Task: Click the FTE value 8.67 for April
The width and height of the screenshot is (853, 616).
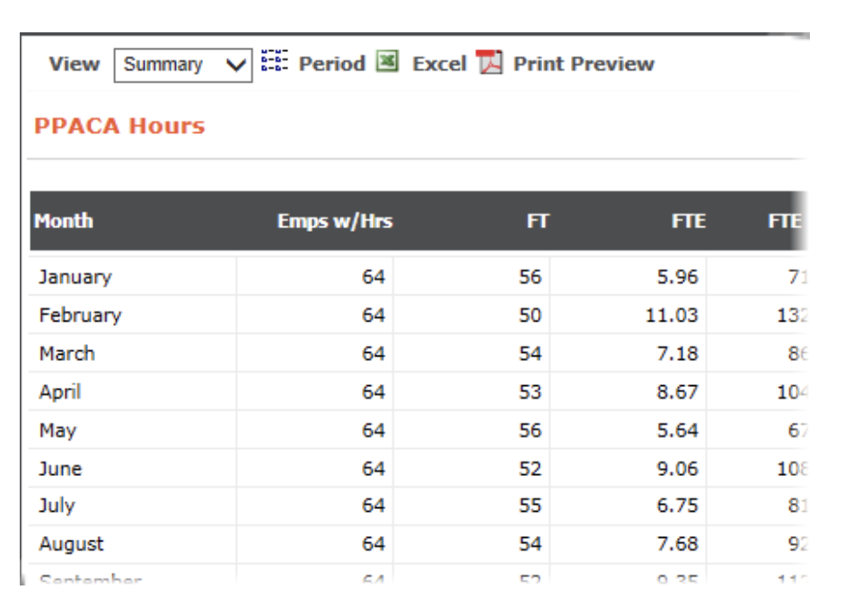Action: (677, 392)
